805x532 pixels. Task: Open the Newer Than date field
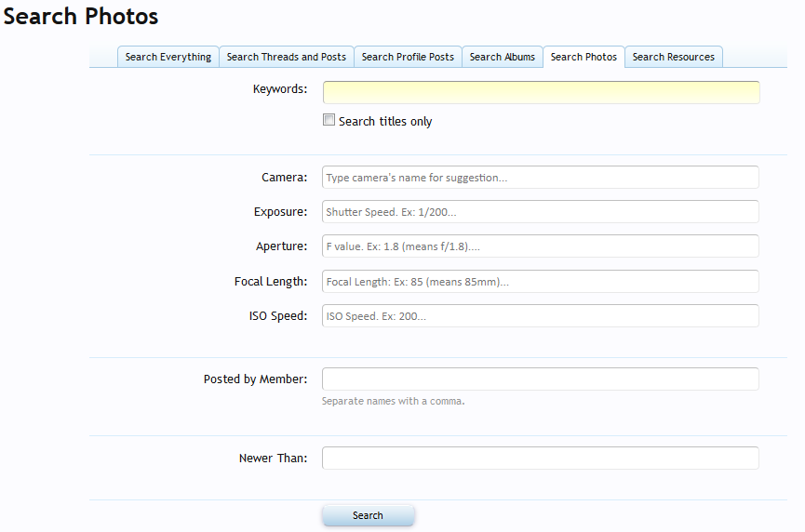coord(541,459)
